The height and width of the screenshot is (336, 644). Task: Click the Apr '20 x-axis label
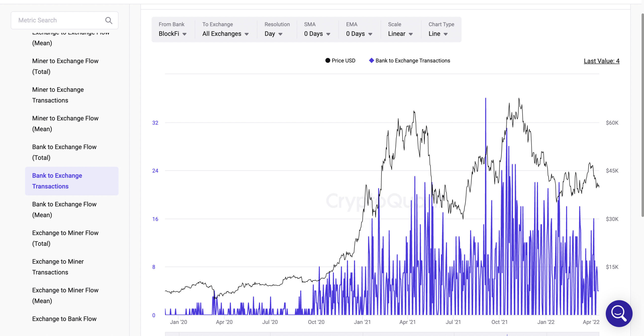click(x=224, y=322)
